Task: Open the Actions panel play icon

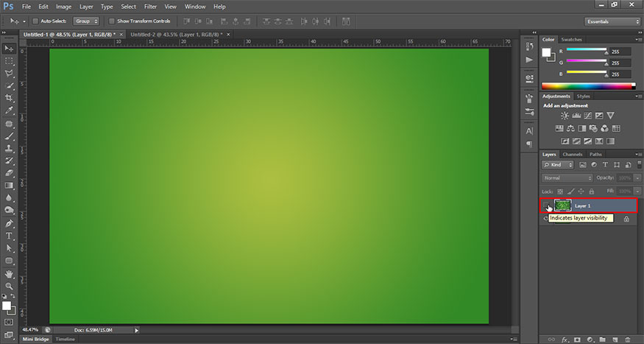Action: pyautogui.click(x=529, y=60)
